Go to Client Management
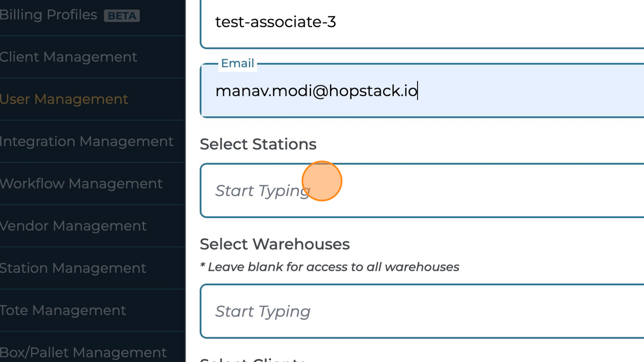Screen dimensions: 644x362 [x=68, y=57]
